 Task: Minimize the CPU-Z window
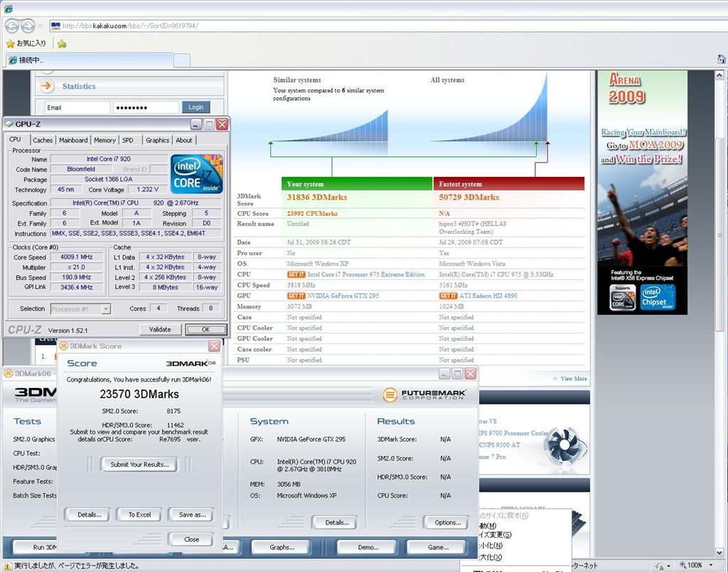click(196, 124)
